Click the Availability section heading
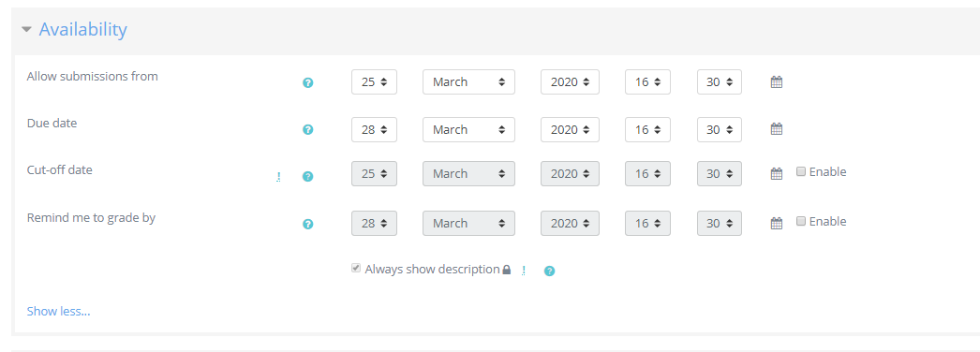 coord(83,29)
